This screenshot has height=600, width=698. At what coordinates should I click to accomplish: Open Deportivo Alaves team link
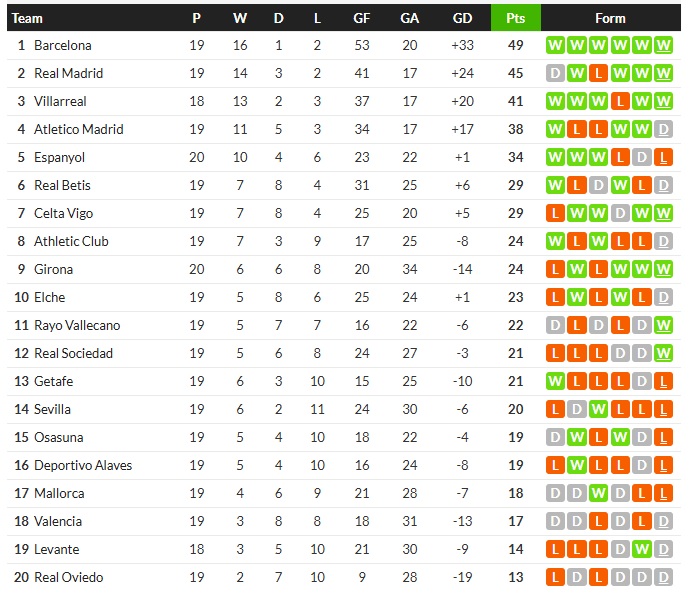pyautogui.click(x=83, y=465)
